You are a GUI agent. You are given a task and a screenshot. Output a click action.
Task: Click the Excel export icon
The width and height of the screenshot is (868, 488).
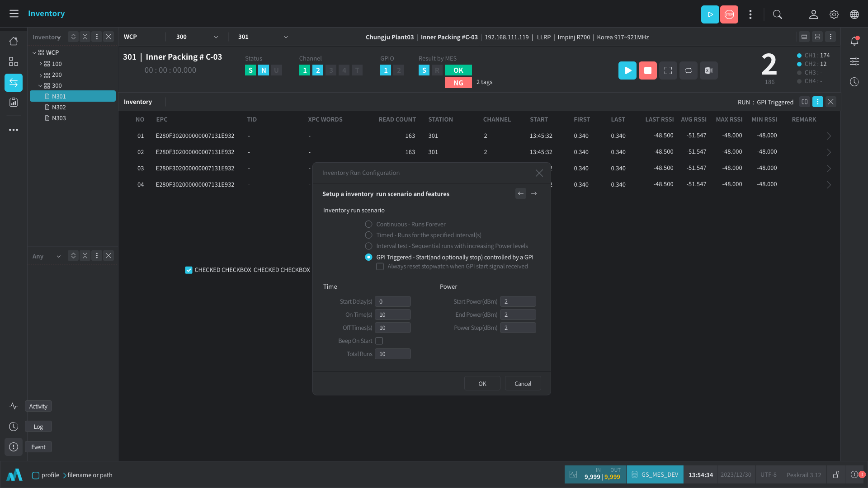(x=708, y=70)
